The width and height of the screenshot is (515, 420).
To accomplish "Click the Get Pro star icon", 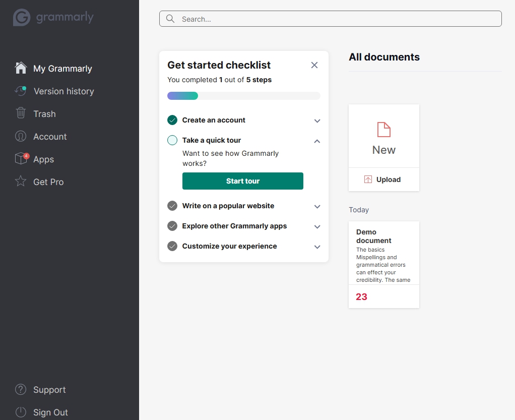I will pos(21,181).
